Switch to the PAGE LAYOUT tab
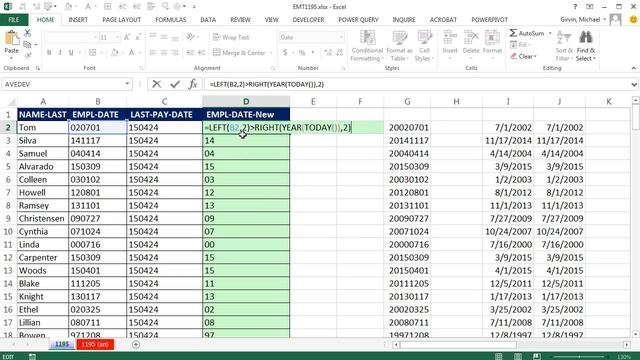The width and height of the screenshot is (640, 360). (121, 20)
